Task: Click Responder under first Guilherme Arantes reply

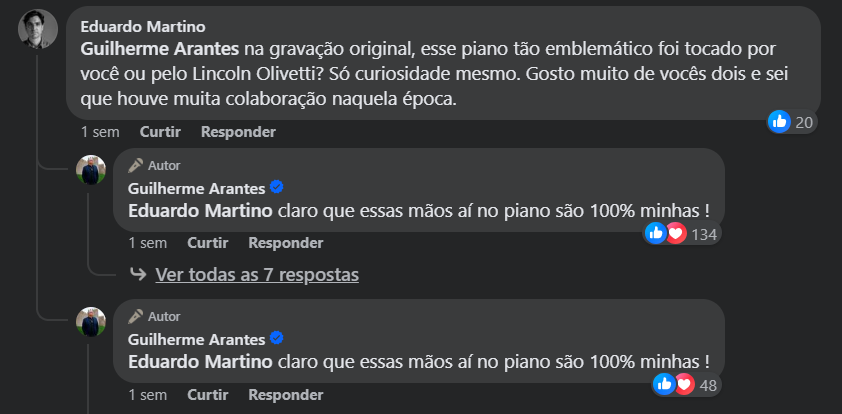Action: click(286, 243)
